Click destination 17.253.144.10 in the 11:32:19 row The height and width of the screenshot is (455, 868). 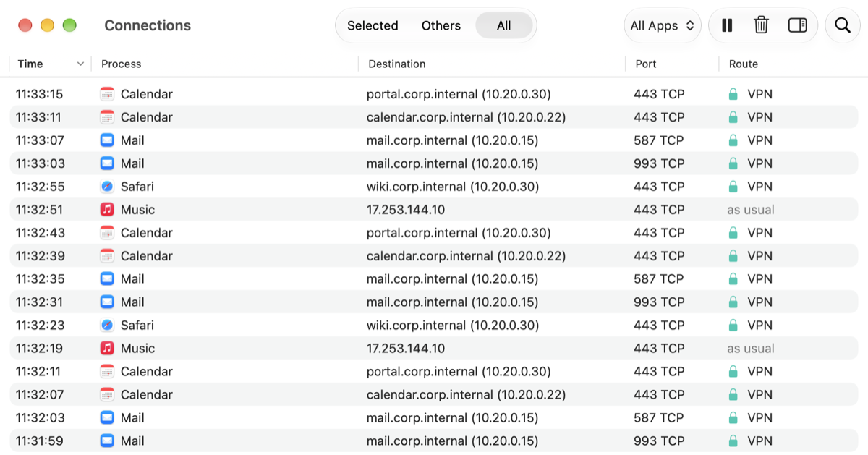tap(406, 349)
